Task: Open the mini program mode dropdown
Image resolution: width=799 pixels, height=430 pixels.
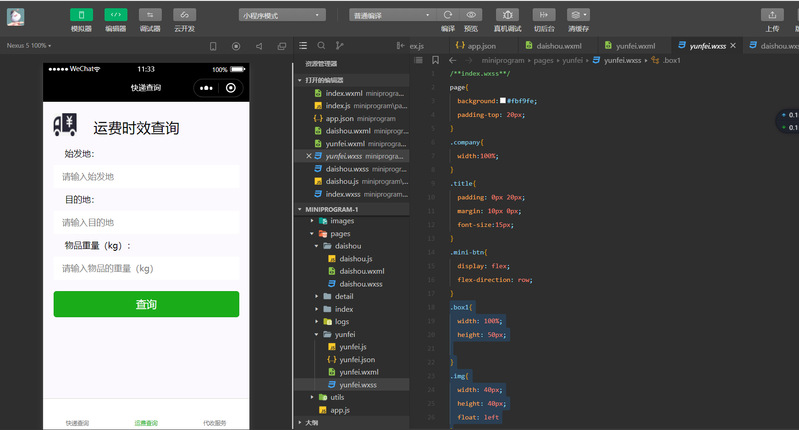Action: tap(282, 15)
